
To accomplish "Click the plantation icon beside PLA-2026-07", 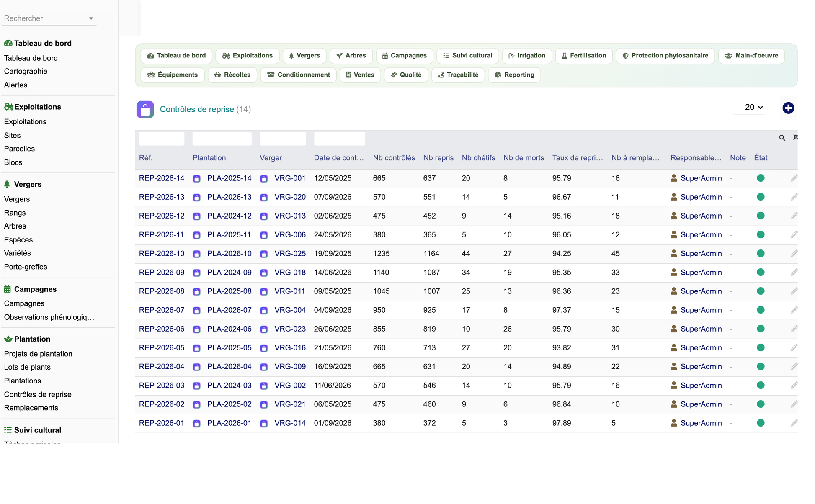I will tap(196, 311).
